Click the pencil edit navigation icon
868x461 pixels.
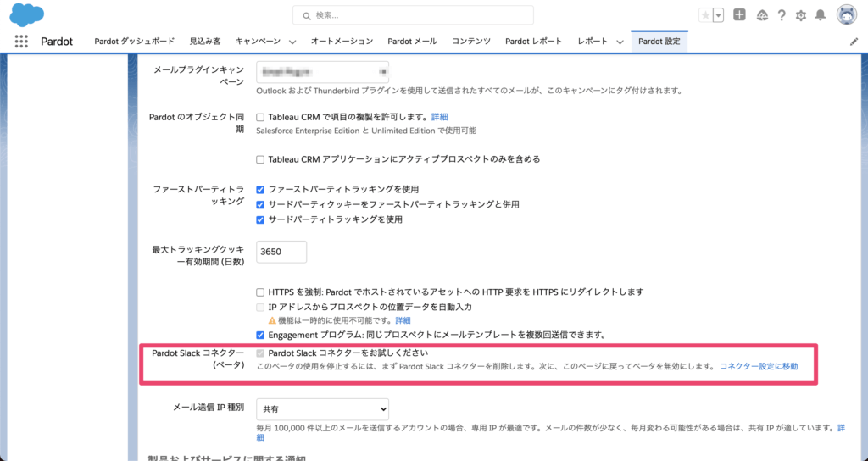point(854,42)
